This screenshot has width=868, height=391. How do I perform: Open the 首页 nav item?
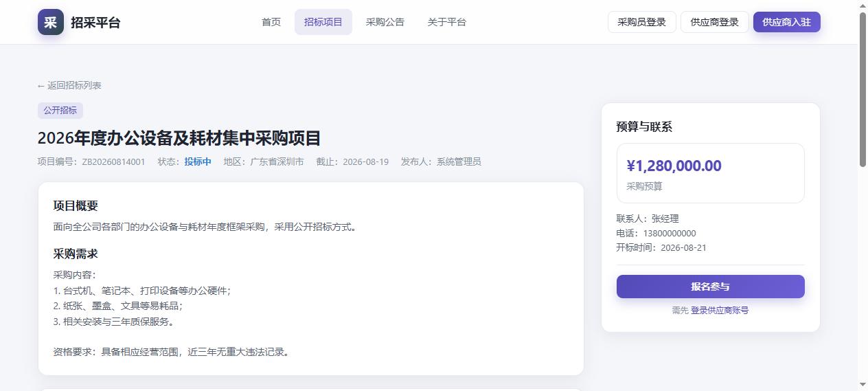coord(271,22)
